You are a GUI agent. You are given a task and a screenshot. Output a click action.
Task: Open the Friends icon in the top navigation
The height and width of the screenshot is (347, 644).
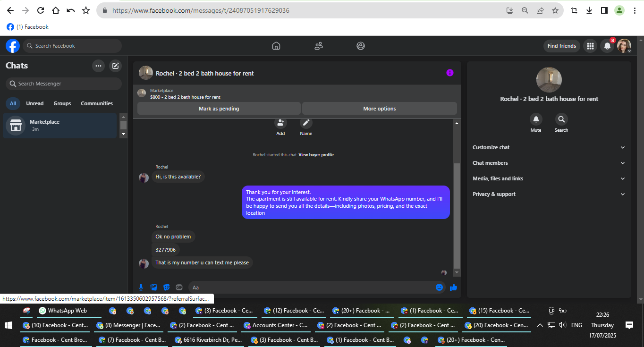319,46
